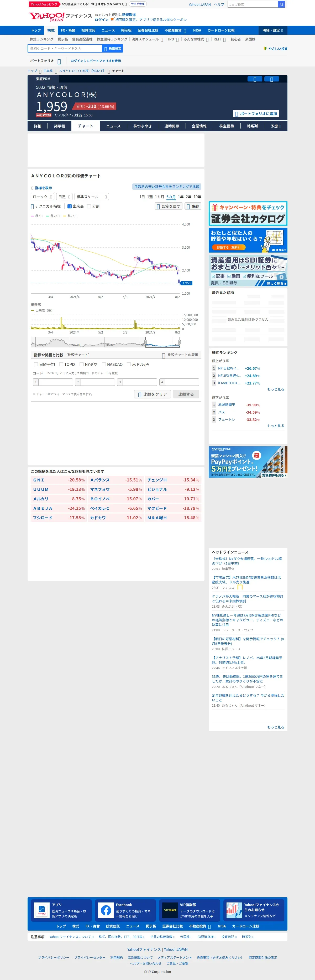Click the beginner leaf やさしい投資 icon
Screen dimensions: 315x980
point(265,49)
